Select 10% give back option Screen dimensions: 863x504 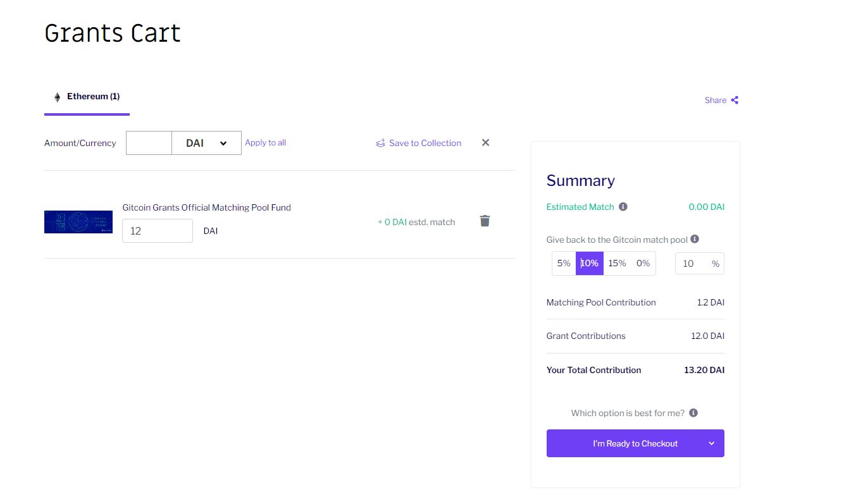(x=590, y=263)
